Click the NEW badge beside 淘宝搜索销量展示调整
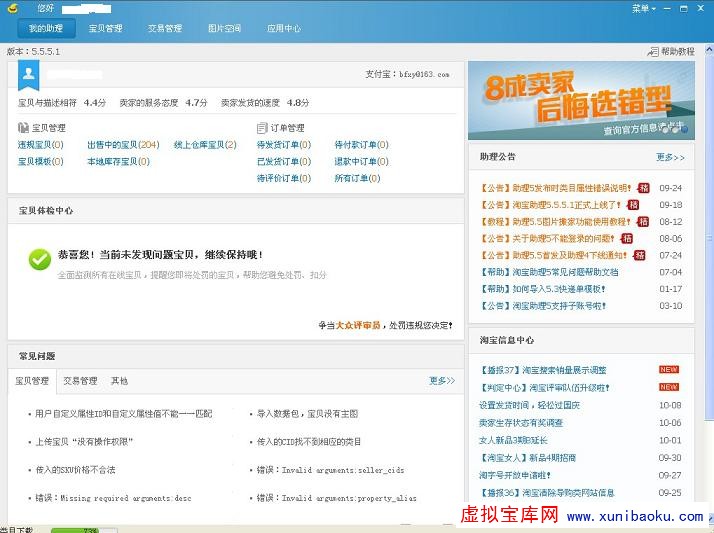Image resolution: width=714 pixels, height=533 pixels. 668,370
